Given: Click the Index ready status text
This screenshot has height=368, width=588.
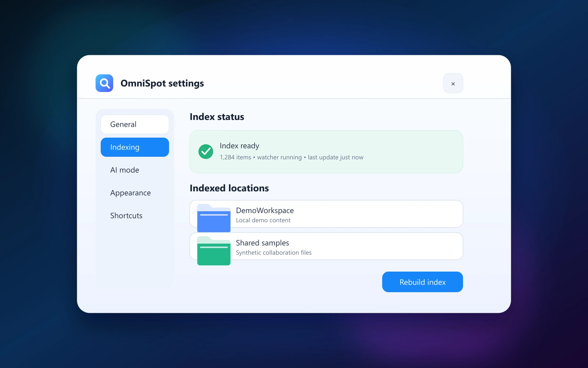Looking at the screenshot, I should pos(240,146).
